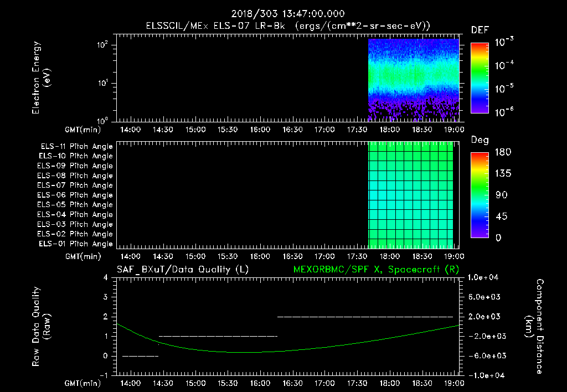Click the GMT(min) label under the energy spectrogram
567x392 pixels.
(x=83, y=130)
